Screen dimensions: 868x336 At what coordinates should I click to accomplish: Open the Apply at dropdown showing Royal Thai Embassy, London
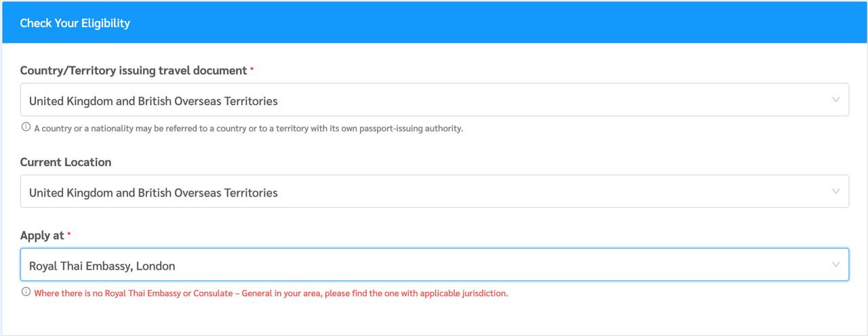(434, 265)
